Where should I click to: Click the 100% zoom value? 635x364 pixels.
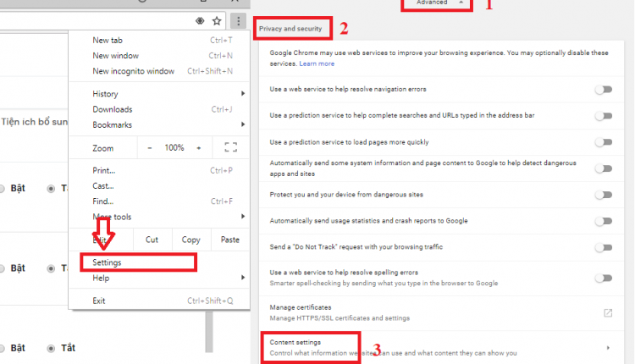174,148
